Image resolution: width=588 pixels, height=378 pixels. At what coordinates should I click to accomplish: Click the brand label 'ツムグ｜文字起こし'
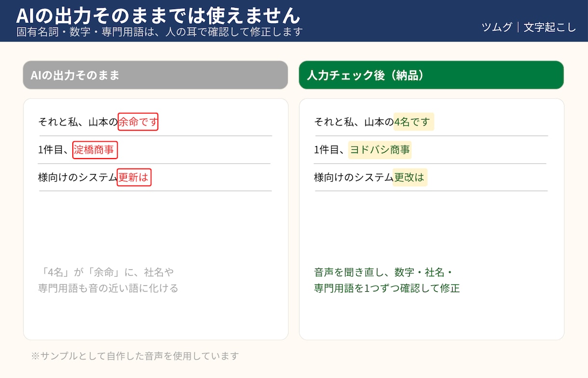(x=529, y=27)
